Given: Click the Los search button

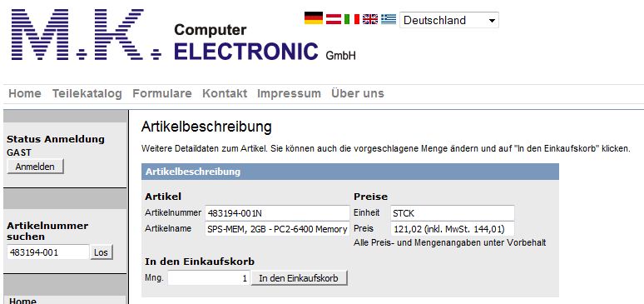Looking at the screenshot, I should [x=101, y=252].
